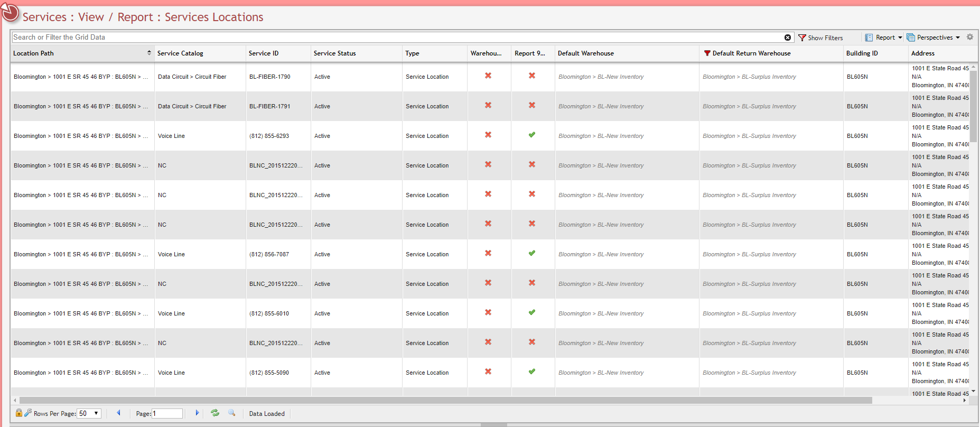
Task: Click the horizontal scrollbar of the grid
Action: (x=445, y=400)
